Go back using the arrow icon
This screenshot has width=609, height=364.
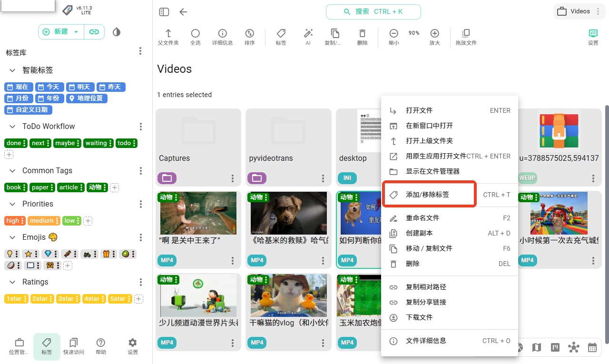183,12
